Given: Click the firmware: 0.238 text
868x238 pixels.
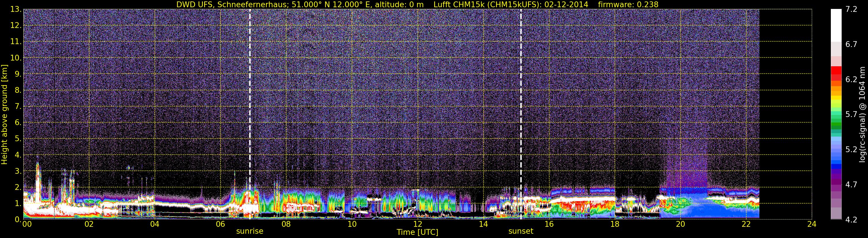Looking at the screenshot, I should (628, 4).
